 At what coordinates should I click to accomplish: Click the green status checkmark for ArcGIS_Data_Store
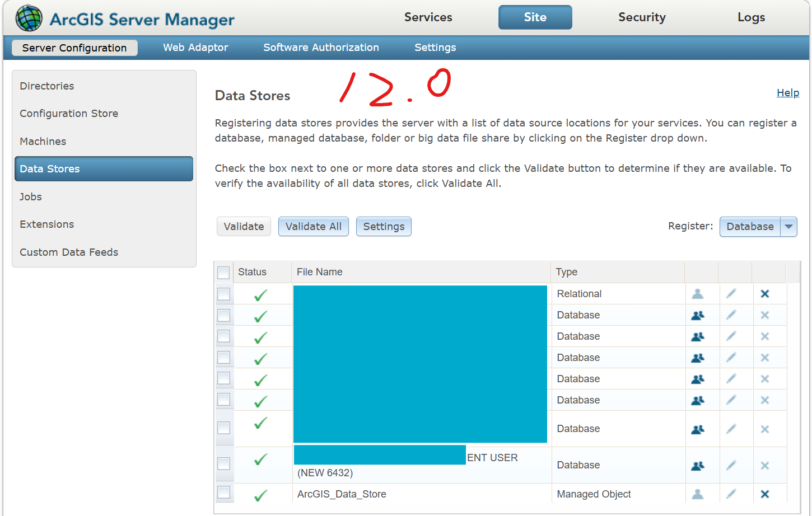(260, 495)
